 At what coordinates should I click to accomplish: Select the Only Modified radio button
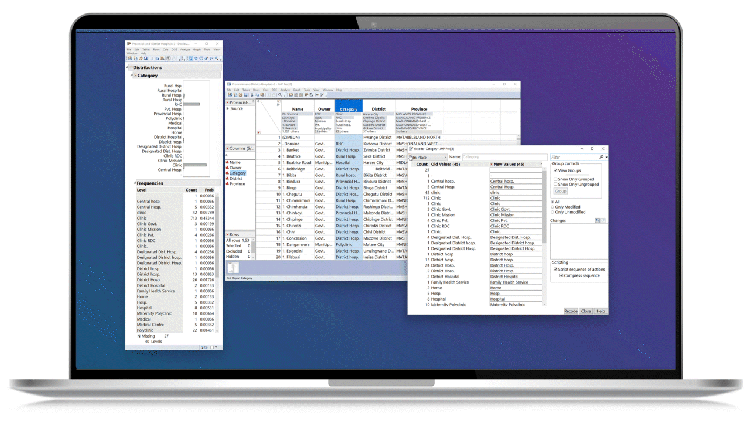[x=553, y=207]
